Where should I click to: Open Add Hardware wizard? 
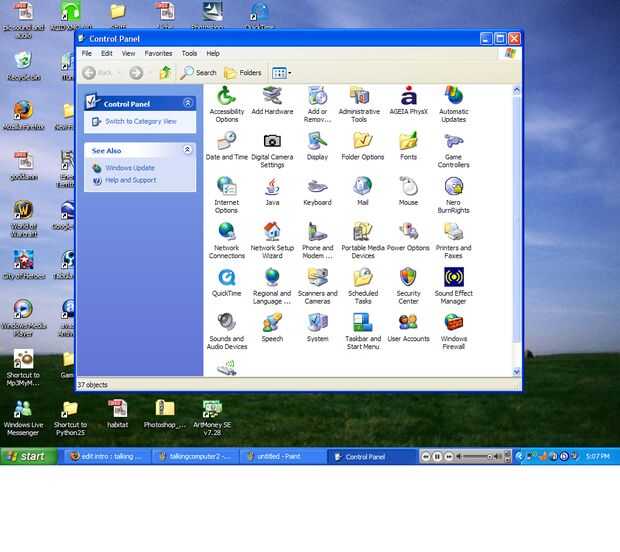[272, 101]
